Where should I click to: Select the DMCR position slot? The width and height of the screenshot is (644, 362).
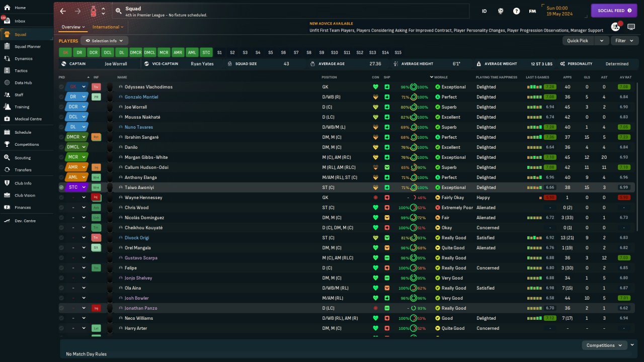(135, 52)
